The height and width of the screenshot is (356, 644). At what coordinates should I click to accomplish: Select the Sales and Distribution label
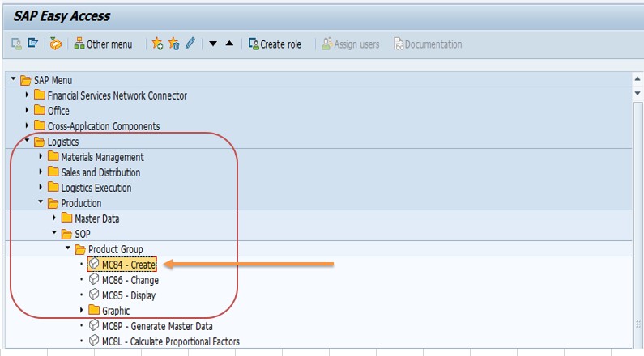coord(100,172)
